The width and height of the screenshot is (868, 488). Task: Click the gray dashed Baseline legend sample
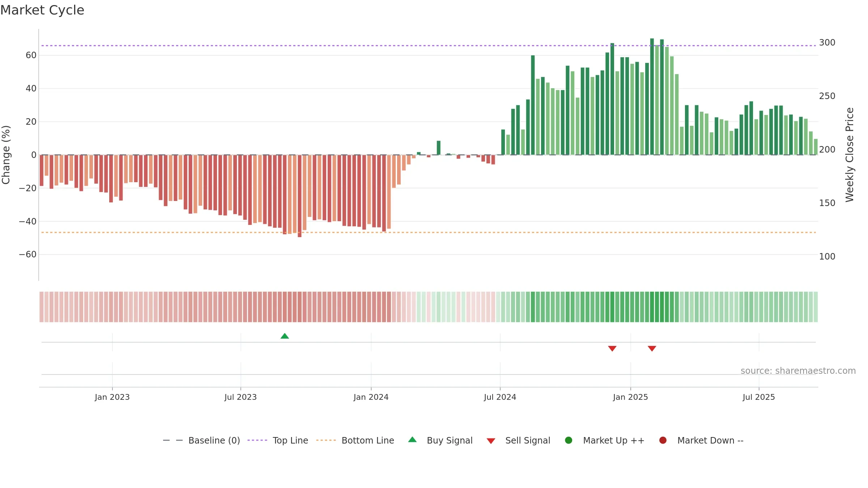point(173,440)
